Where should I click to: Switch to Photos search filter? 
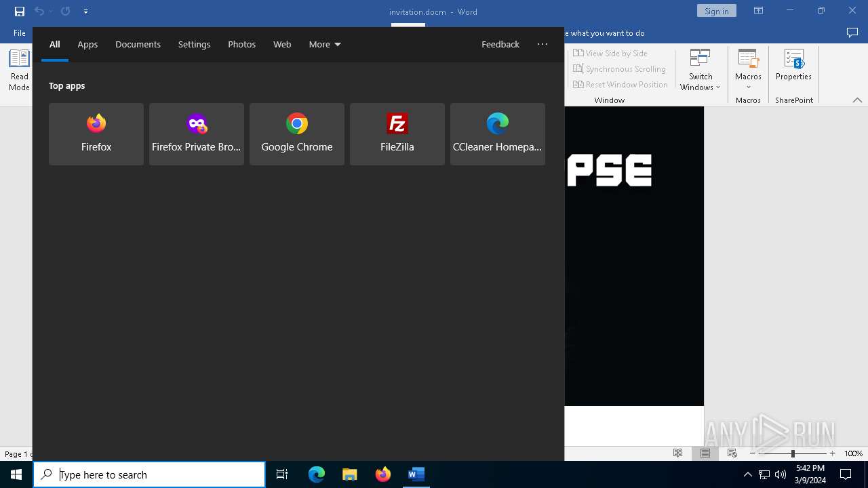241,44
